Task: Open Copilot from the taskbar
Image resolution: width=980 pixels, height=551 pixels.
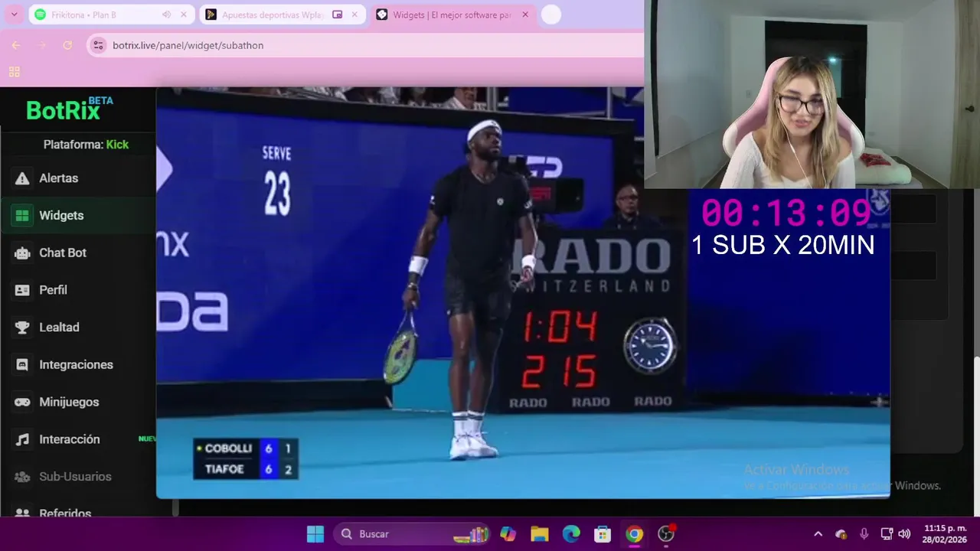Action: (507, 534)
